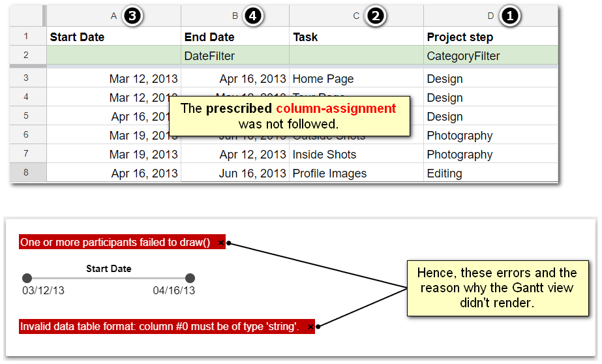Select column C header

pyautogui.click(x=356, y=16)
